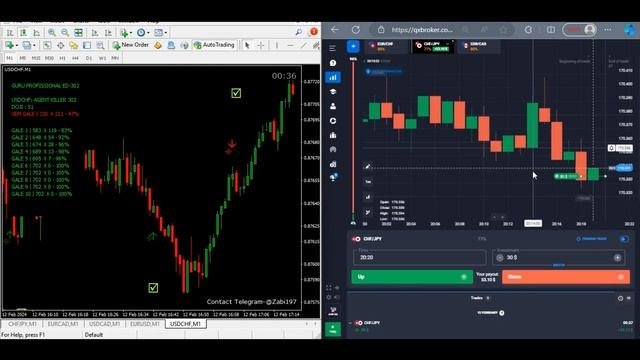
Task: Open new chart dropdown in MetaTrader
Action: pyautogui.click(x=10, y=45)
